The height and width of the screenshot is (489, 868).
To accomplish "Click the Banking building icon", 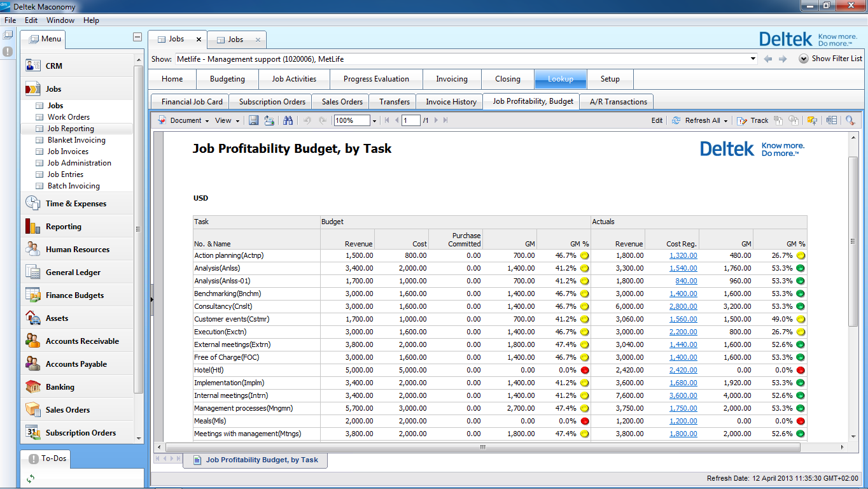I will point(33,386).
